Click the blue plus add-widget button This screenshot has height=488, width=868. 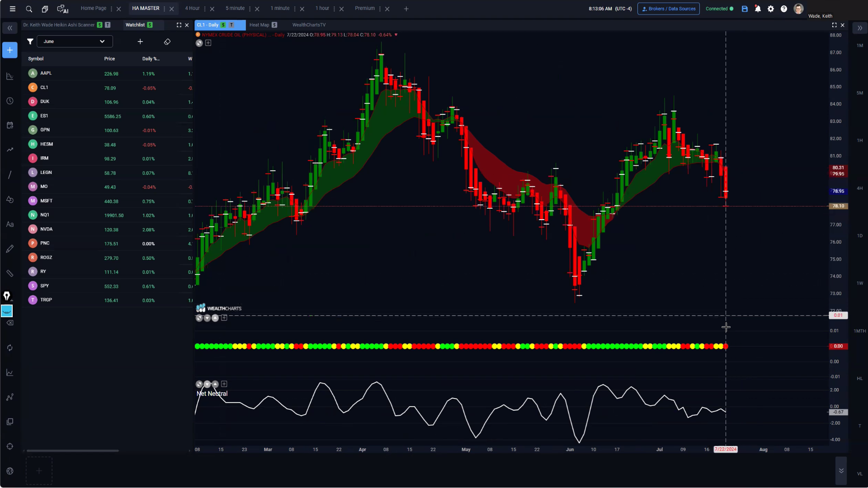[x=9, y=50]
